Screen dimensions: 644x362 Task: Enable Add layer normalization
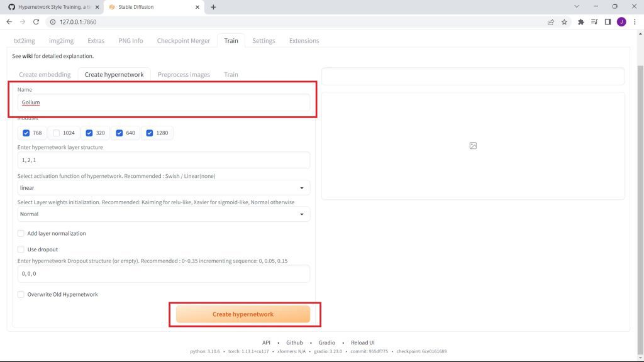tap(21, 233)
